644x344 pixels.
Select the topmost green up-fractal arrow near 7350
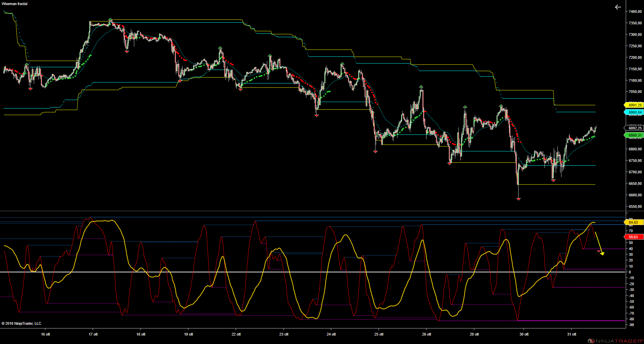click(x=110, y=19)
